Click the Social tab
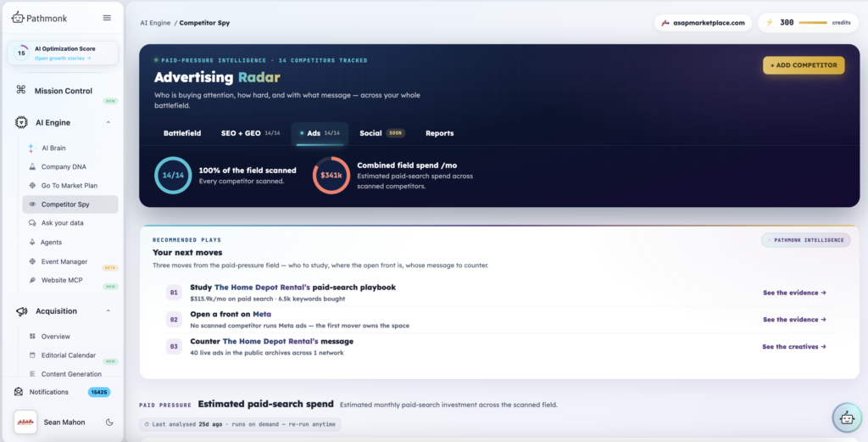 tap(382, 133)
